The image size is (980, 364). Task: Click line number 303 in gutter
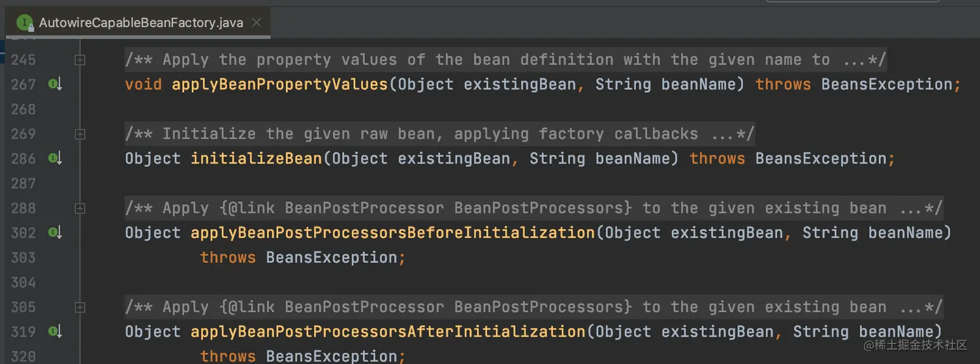[23, 258]
